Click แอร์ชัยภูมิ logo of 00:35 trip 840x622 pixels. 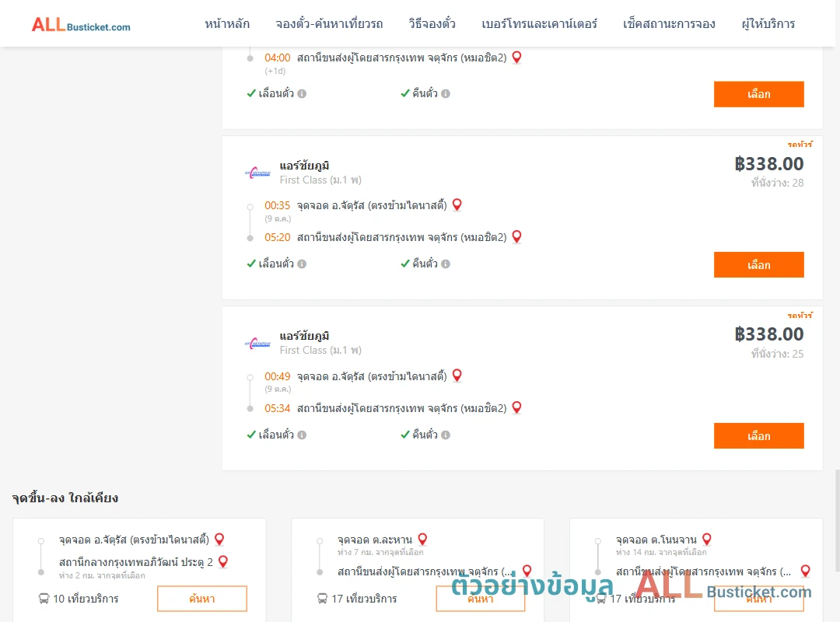pyautogui.click(x=257, y=173)
